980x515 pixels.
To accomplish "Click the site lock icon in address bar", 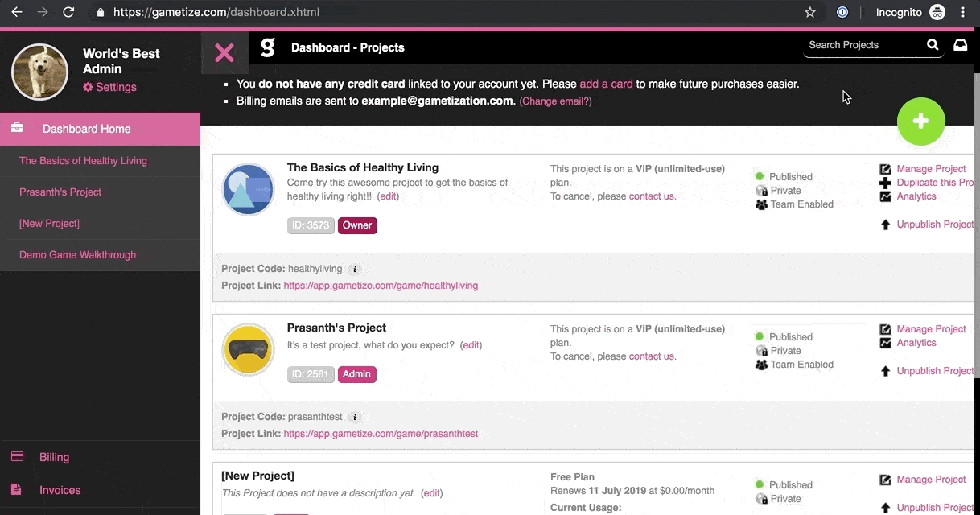I will tap(100, 12).
